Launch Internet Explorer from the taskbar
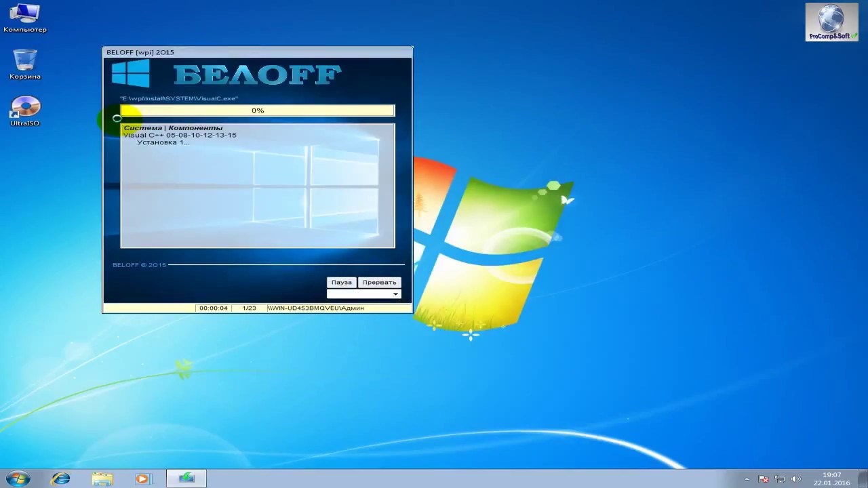 (61, 479)
